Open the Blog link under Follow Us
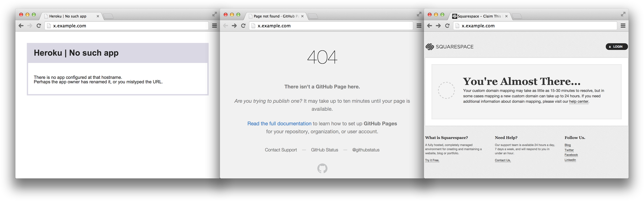The width and height of the screenshot is (644, 201). tap(568, 145)
